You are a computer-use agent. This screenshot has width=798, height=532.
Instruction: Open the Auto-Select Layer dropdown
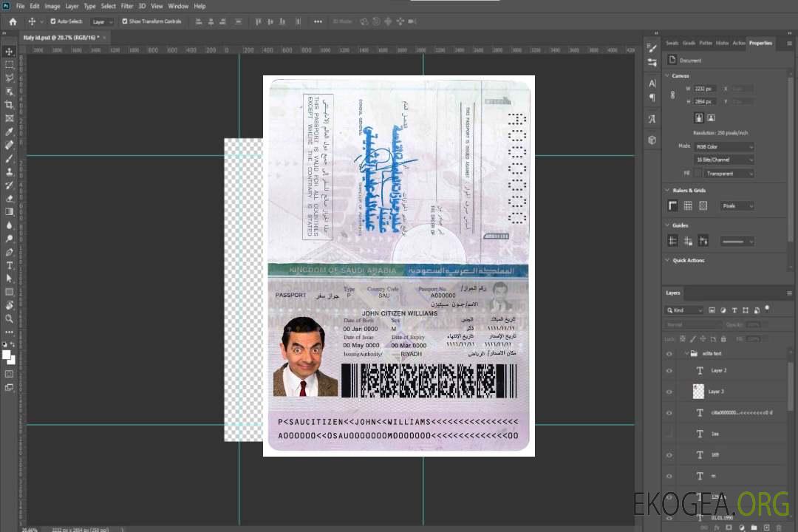point(102,22)
